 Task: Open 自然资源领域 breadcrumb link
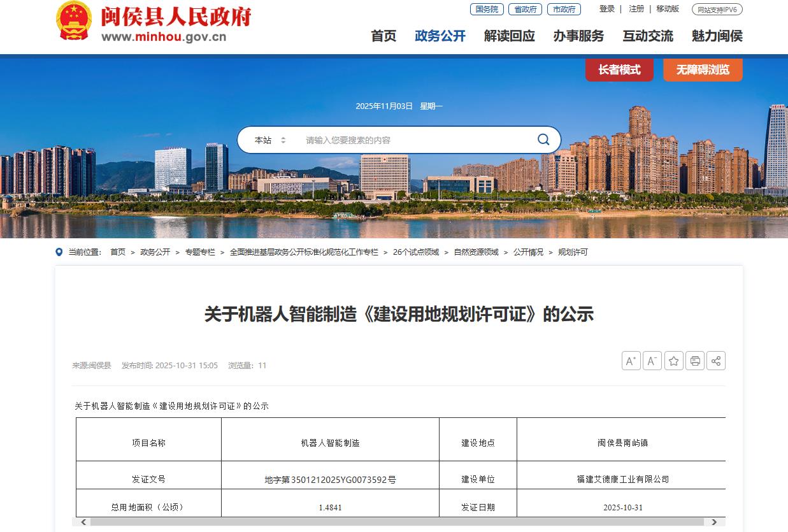476,252
